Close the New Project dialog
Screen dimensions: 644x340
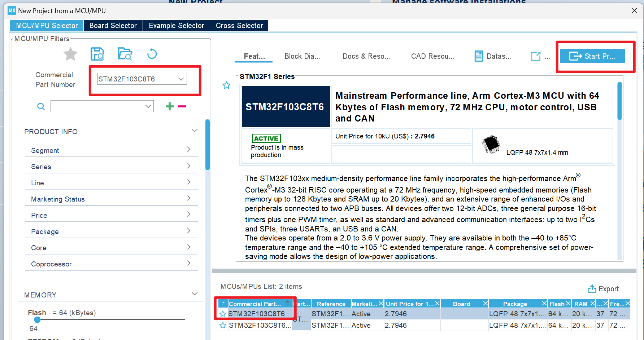pyautogui.click(x=634, y=11)
